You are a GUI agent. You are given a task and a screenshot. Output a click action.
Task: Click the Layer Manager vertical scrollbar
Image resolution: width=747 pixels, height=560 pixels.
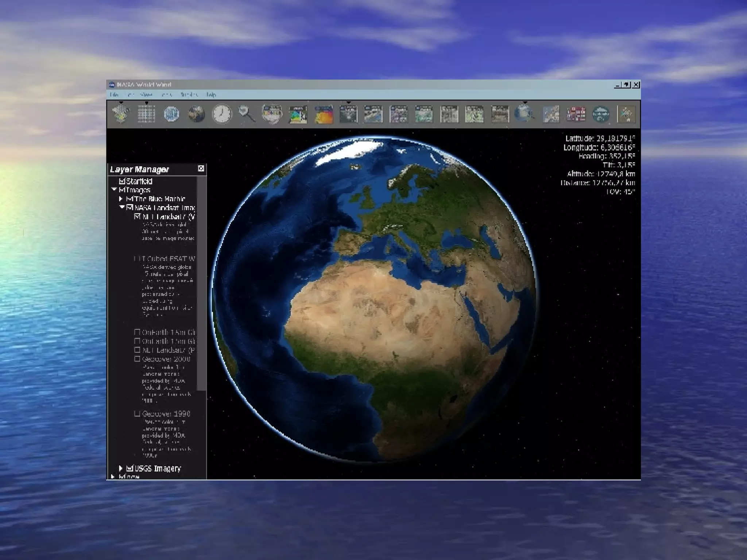201,284
